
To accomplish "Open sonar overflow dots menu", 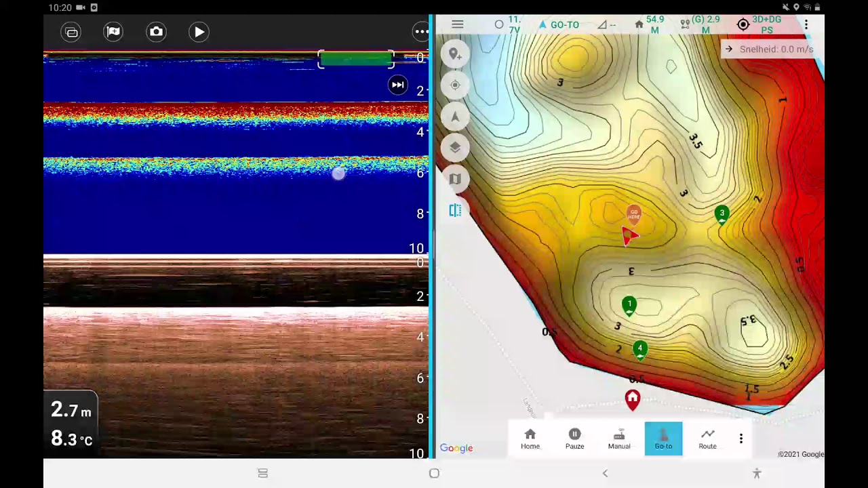I will tap(421, 32).
